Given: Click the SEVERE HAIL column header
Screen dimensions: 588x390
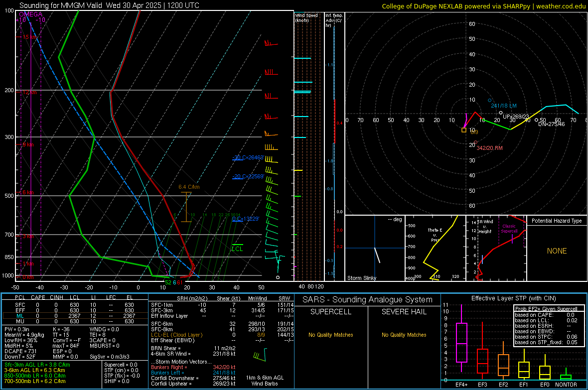Looking at the screenshot, I should [x=404, y=312].
